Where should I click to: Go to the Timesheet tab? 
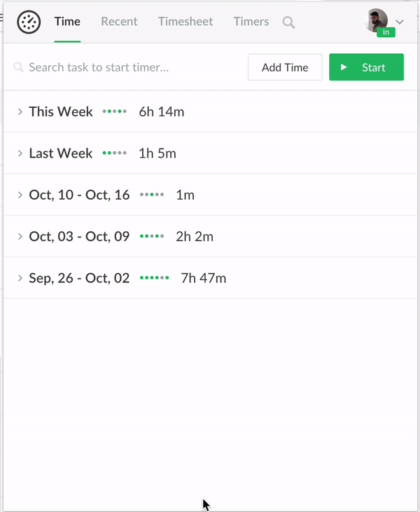(185, 22)
